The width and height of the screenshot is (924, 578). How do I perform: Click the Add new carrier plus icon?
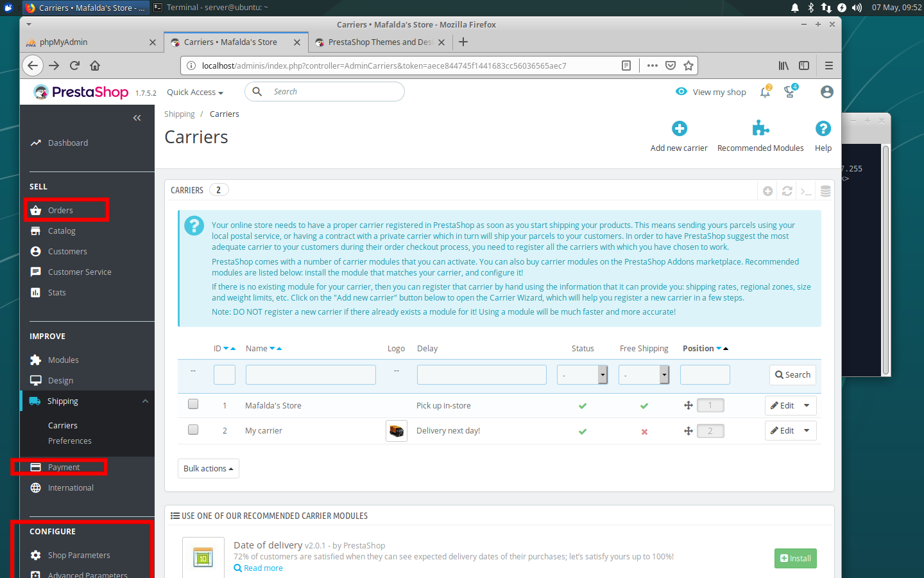click(680, 128)
